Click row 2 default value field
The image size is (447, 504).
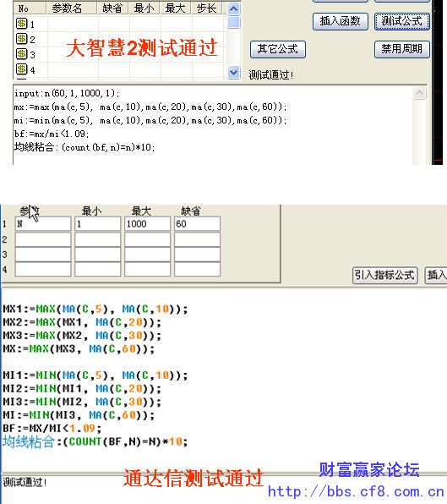(x=197, y=239)
